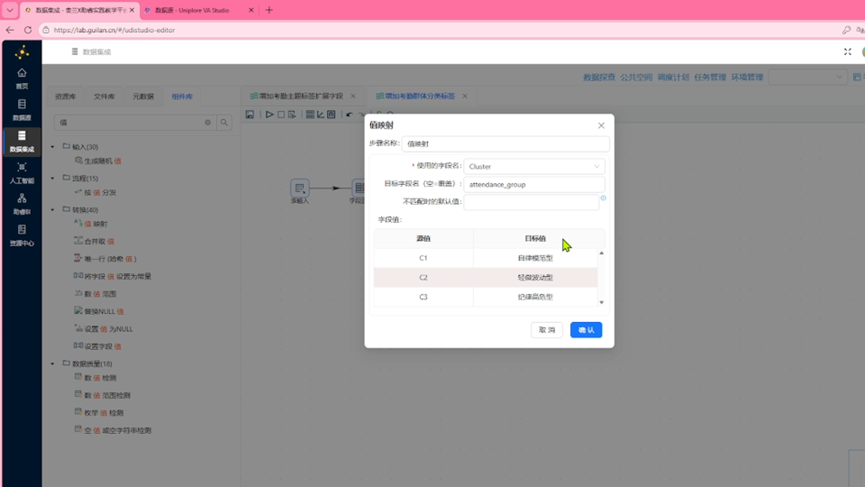Select 数值范围检测 component
Image resolution: width=865 pixels, height=487 pixels.
click(103, 395)
